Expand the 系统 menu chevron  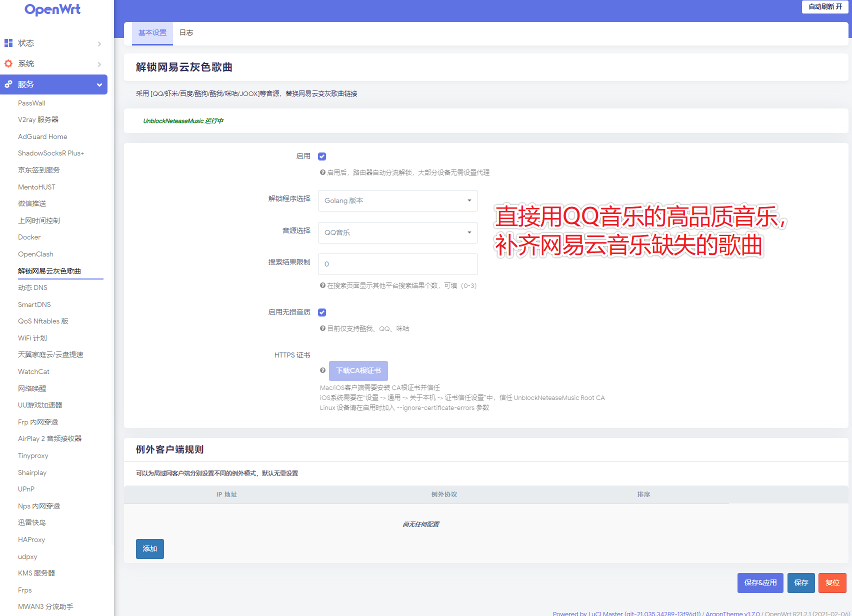point(99,64)
